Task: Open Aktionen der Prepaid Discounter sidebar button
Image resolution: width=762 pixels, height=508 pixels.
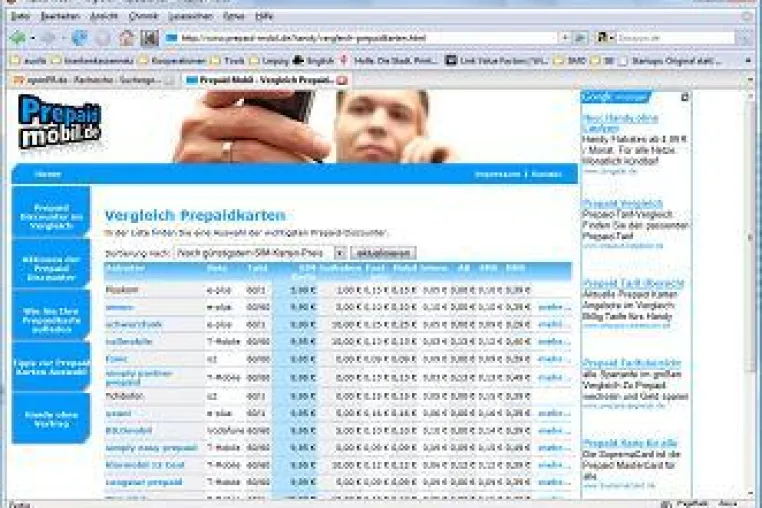Action: [51, 265]
